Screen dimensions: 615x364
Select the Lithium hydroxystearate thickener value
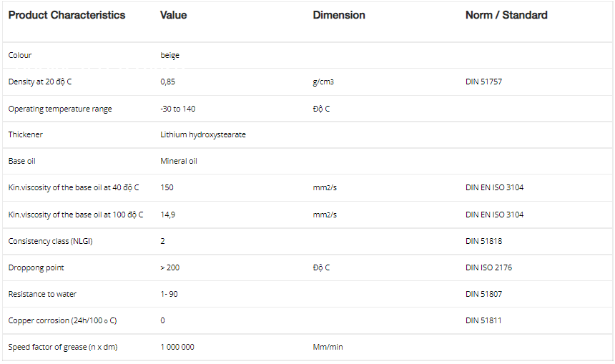203,134
